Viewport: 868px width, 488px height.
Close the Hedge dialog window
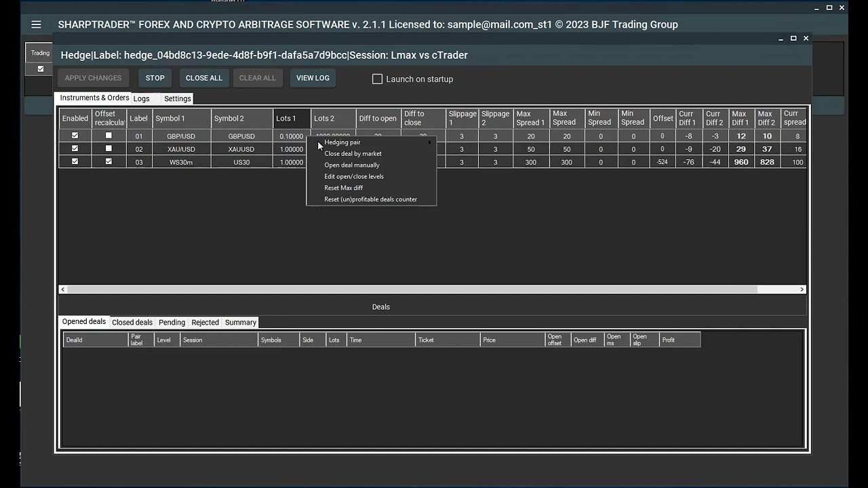tap(806, 39)
